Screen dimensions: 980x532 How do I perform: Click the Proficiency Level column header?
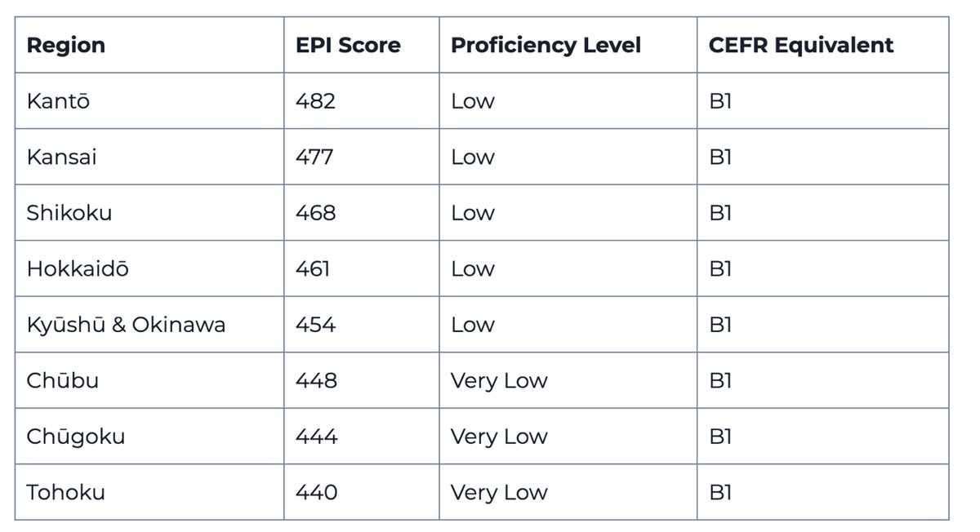pyautogui.click(x=546, y=45)
